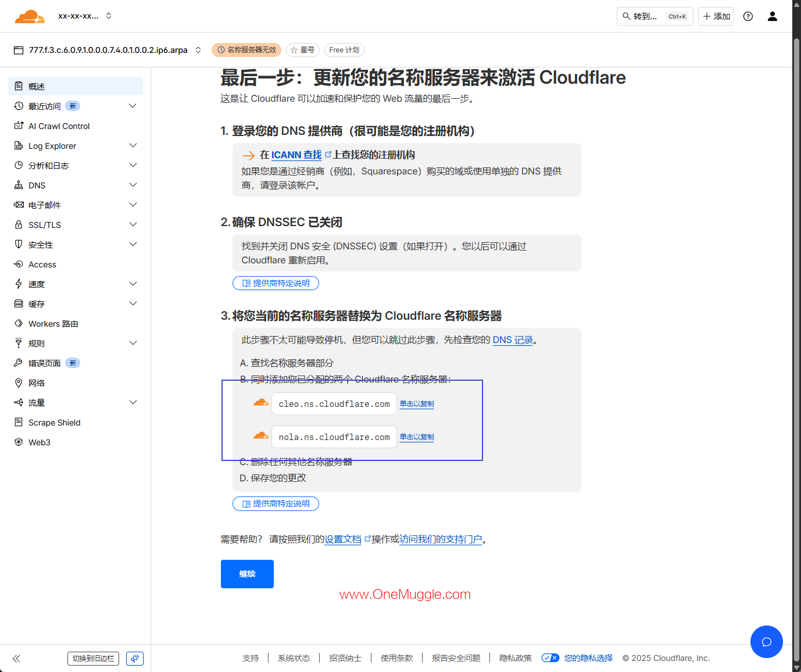Viewport: 801px width, 672px height.
Task: Copy cleo.ns.cloudflare.com via 单击以复制
Action: pos(417,403)
